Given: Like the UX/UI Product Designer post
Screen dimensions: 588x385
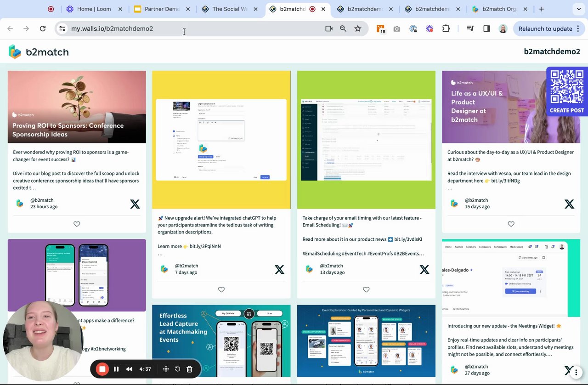Looking at the screenshot, I should [x=511, y=224].
